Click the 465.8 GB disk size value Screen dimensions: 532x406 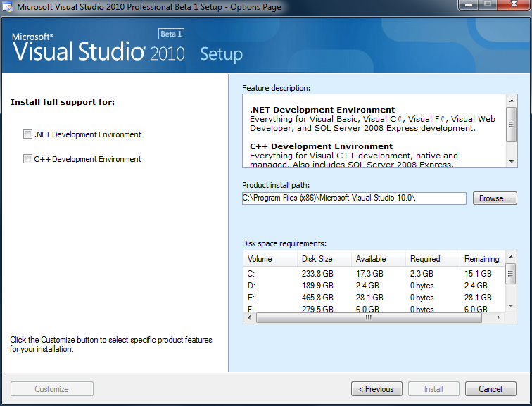[317, 298]
